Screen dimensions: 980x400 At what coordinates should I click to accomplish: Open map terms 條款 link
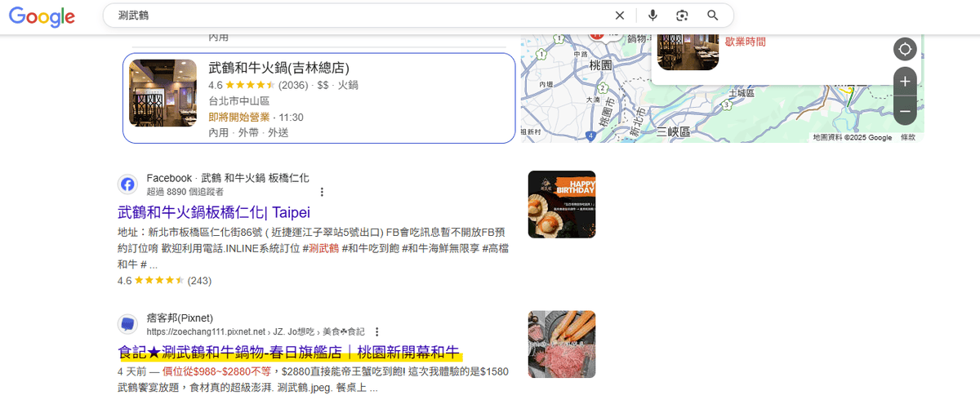(x=907, y=138)
